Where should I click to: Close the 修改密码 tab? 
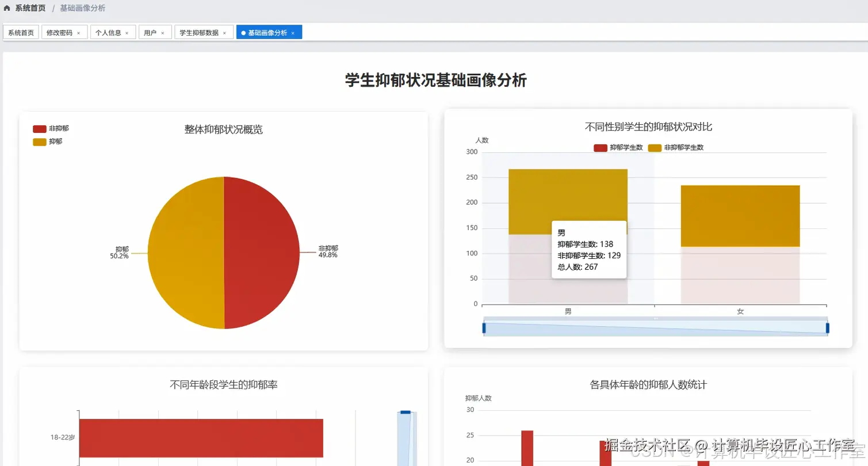point(78,33)
